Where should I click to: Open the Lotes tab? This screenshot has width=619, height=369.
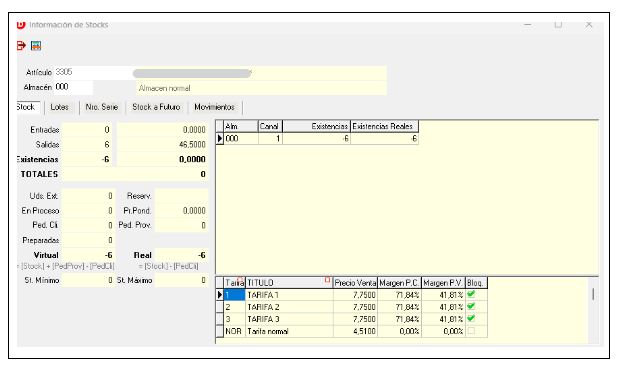coord(60,107)
